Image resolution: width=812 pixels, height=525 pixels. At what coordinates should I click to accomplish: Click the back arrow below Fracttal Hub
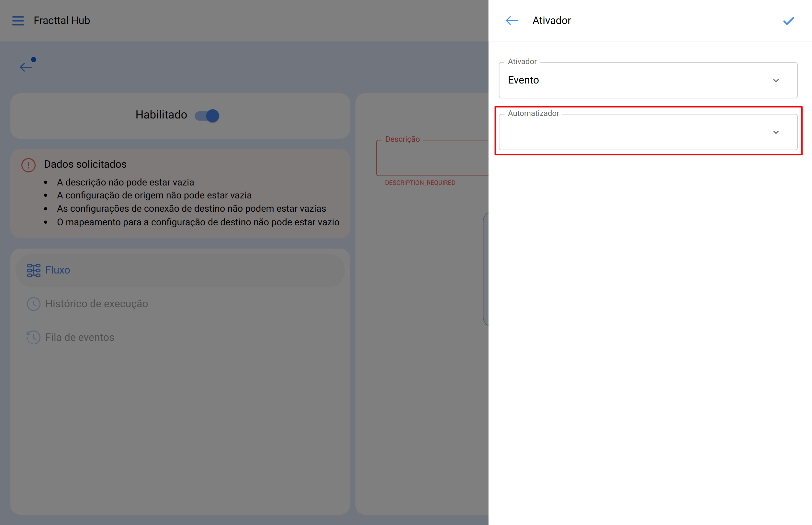coord(26,67)
